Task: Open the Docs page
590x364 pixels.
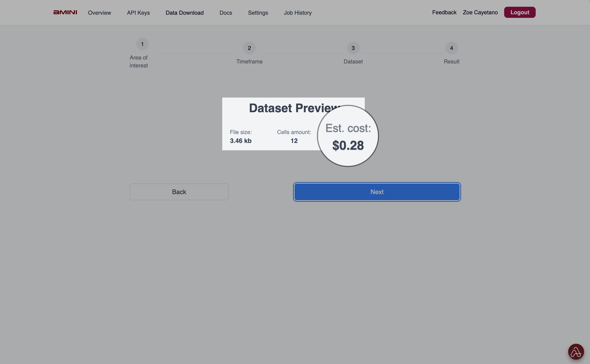Action: [x=226, y=12]
